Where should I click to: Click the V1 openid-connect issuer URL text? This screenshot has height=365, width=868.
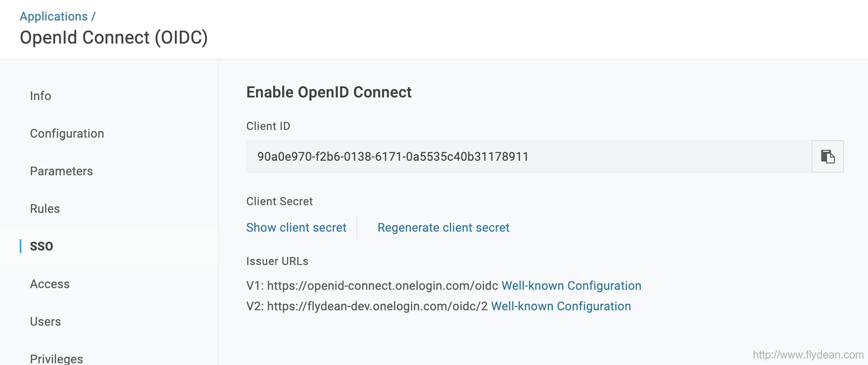tap(382, 286)
